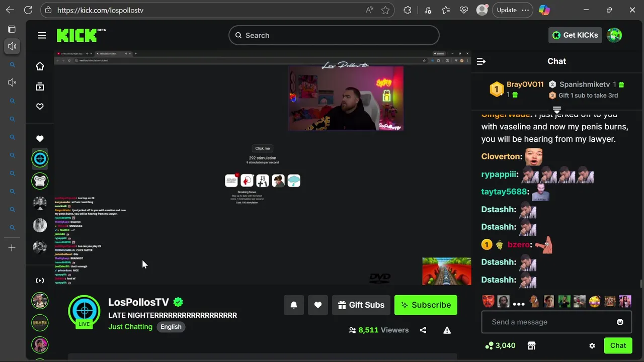Click LosPollosTV streamer avatar with LIVE badge

[x=84, y=311]
